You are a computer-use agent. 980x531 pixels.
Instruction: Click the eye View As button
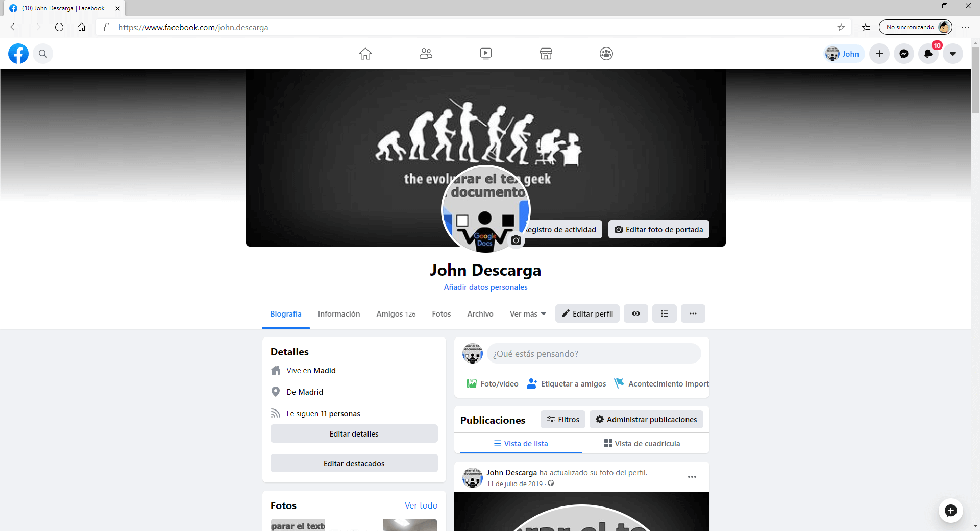pos(636,313)
